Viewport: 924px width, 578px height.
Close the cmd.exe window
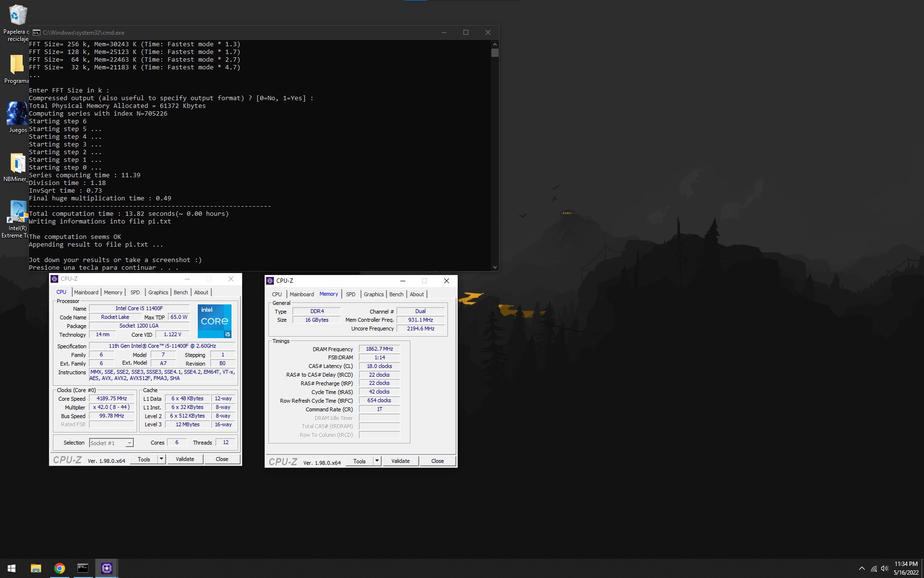488,32
